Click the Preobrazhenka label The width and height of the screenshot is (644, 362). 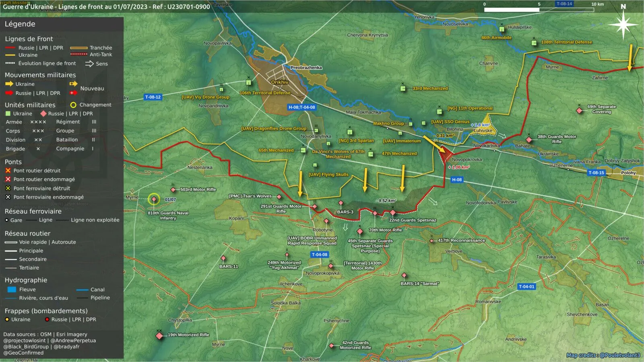coord(306,68)
